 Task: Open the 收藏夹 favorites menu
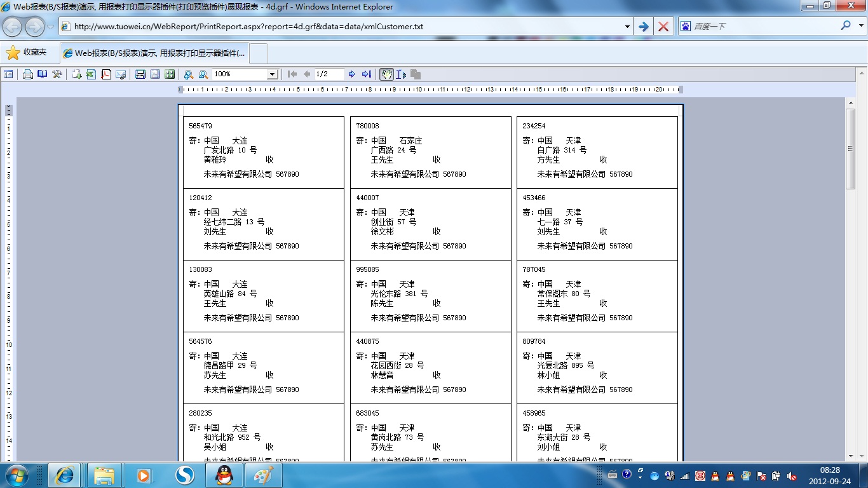27,53
